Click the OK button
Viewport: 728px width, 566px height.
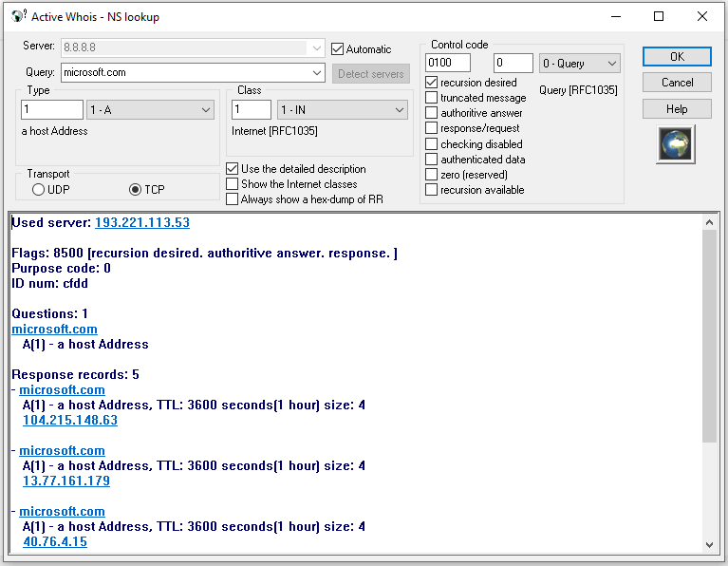click(677, 57)
